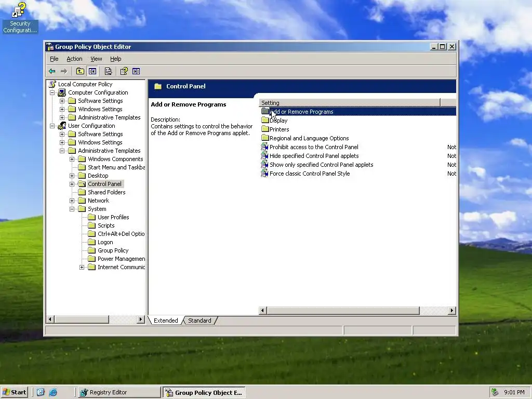Click the tree pane left scroll arrow

point(50,320)
